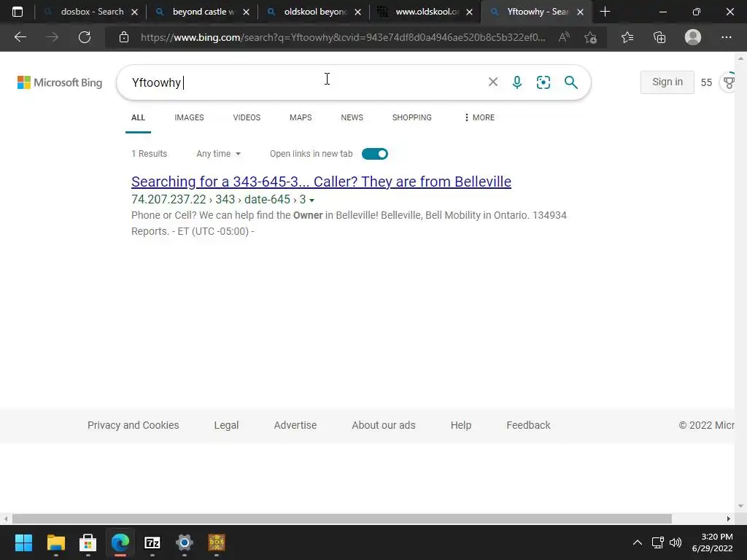The height and width of the screenshot is (560, 747).
Task: Open the Windows Start menu
Action: tap(23, 542)
